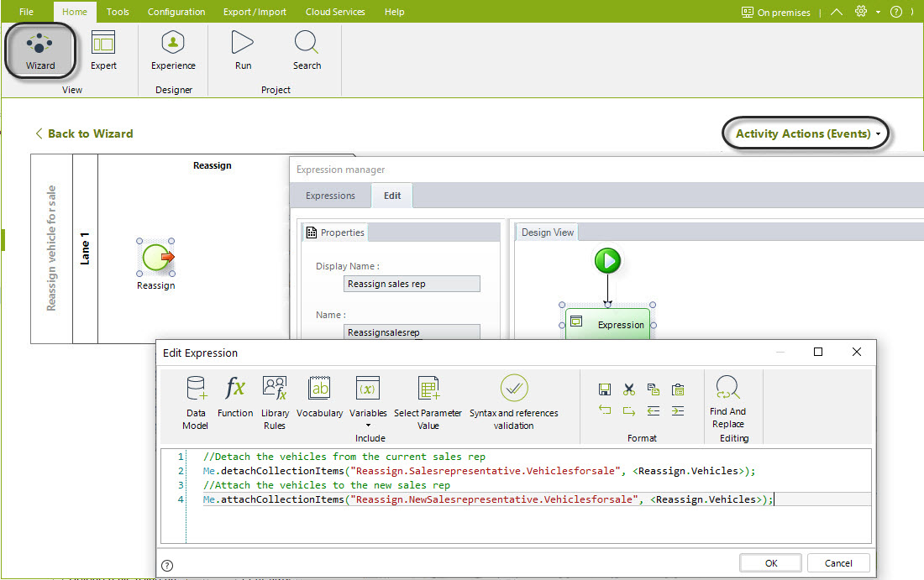Decrease indent of the code line

tap(654, 410)
